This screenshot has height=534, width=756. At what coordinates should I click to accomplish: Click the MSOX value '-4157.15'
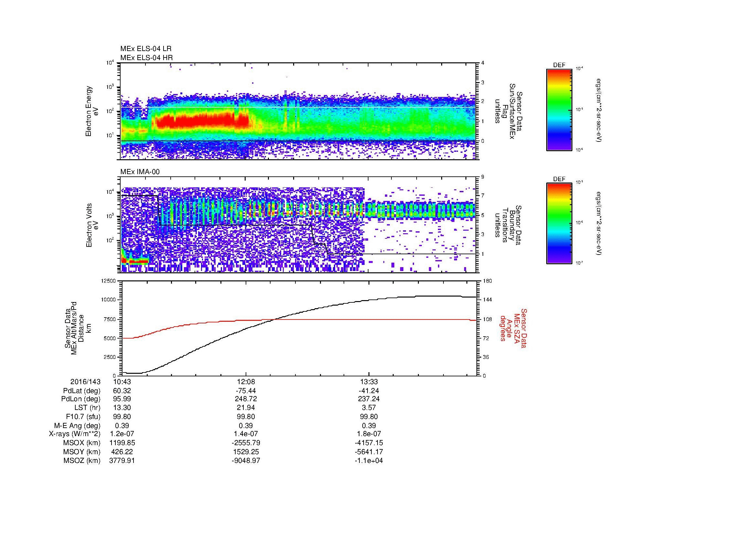pos(369,443)
